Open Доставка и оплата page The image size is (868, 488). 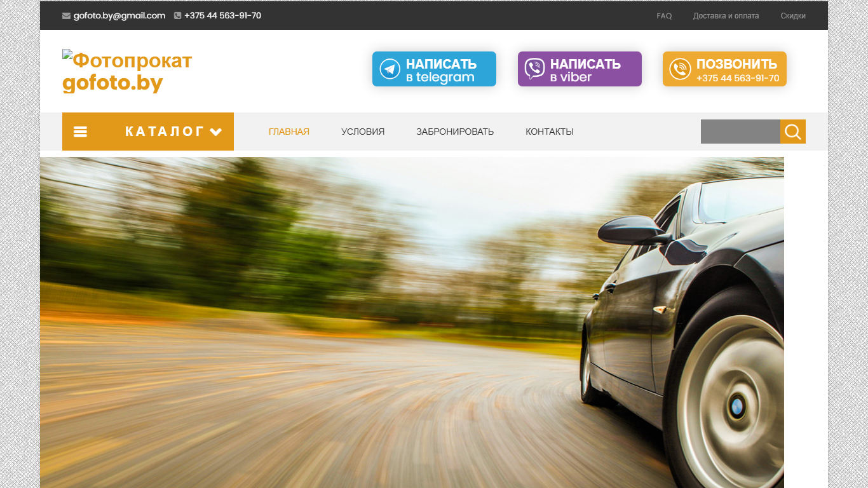pyautogui.click(x=726, y=16)
